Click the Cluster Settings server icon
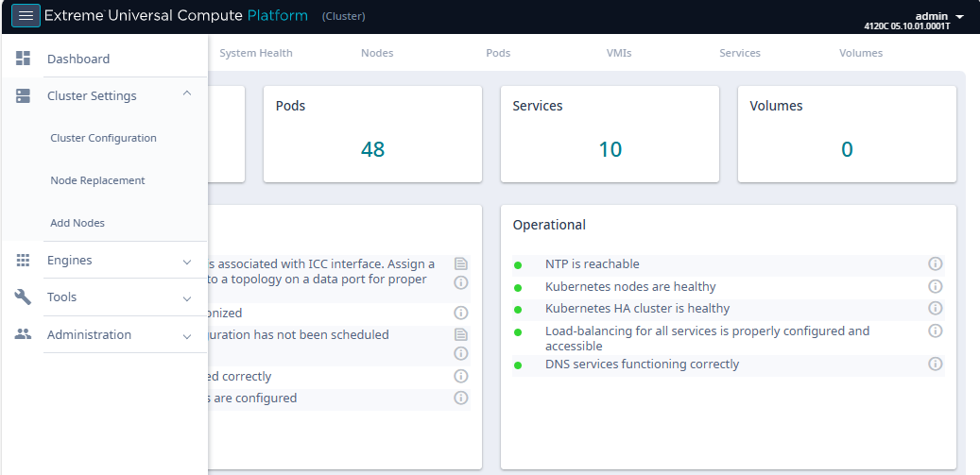980x475 pixels. tap(24, 95)
